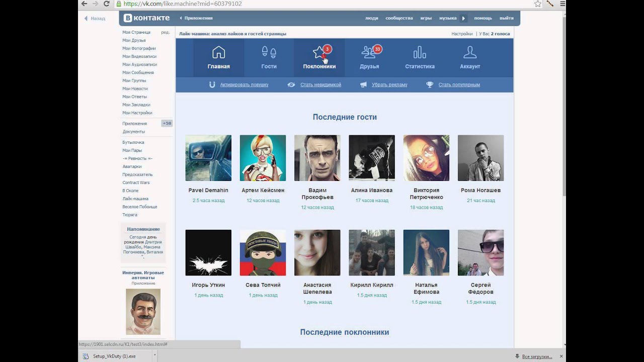
Task: Open dropdown arrow next to Setup_VkDuty download
Action: (x=154, y=356)
